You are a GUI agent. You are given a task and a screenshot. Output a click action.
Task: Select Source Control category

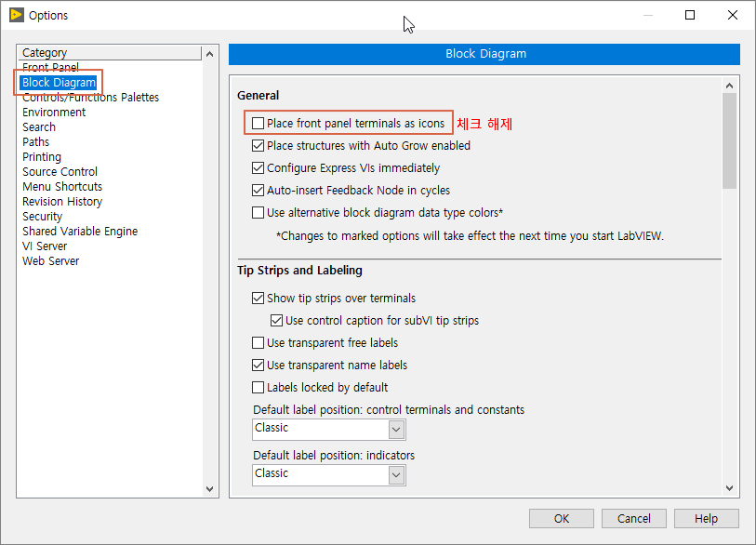click(60, 172)
